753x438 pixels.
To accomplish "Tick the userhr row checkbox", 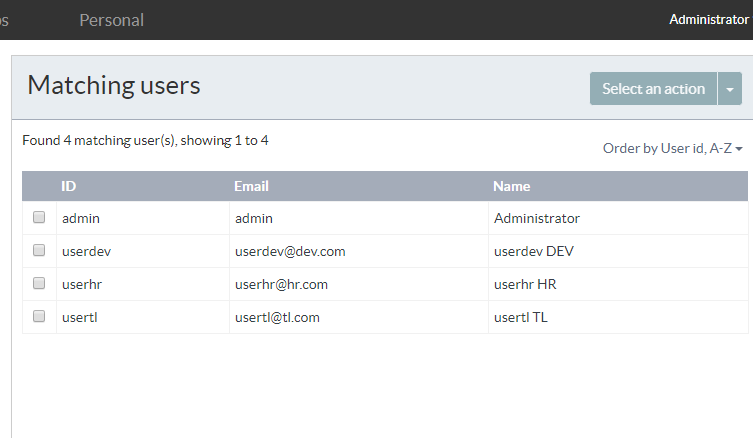I will click(x=39, y=283).
